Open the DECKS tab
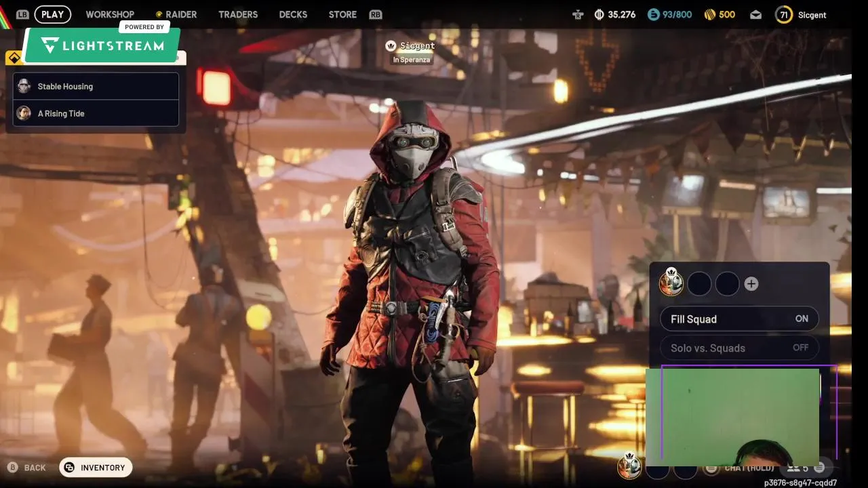 point(293,14)
